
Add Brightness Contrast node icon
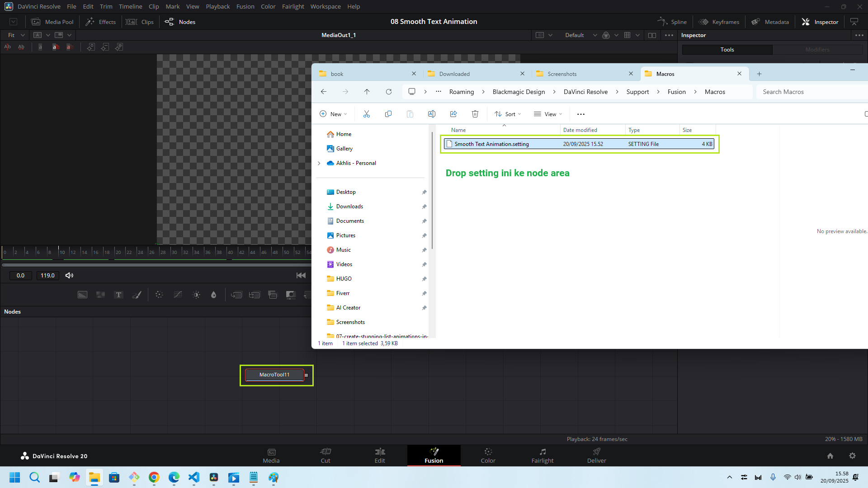tap(196, 295)
